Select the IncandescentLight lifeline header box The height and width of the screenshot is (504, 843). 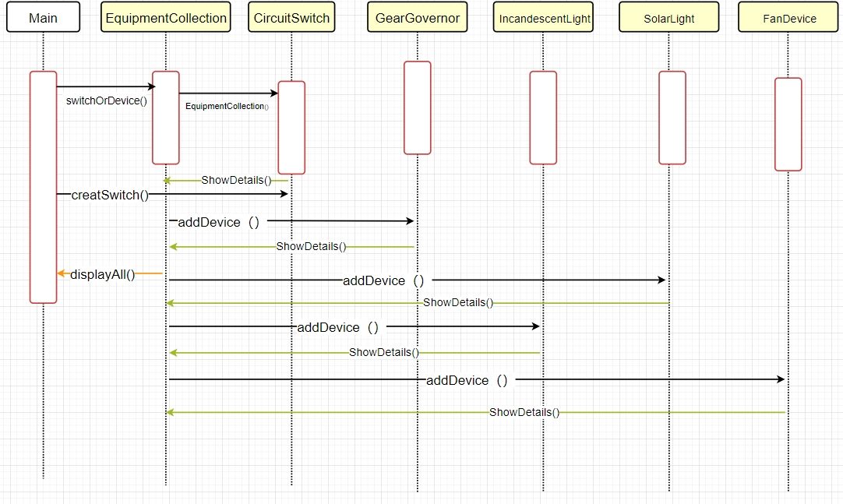543,17
